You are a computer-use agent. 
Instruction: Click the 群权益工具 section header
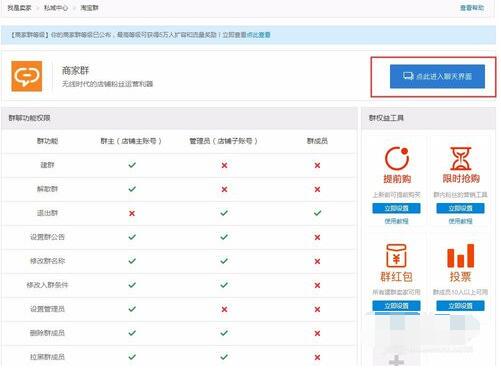[386, 118]
